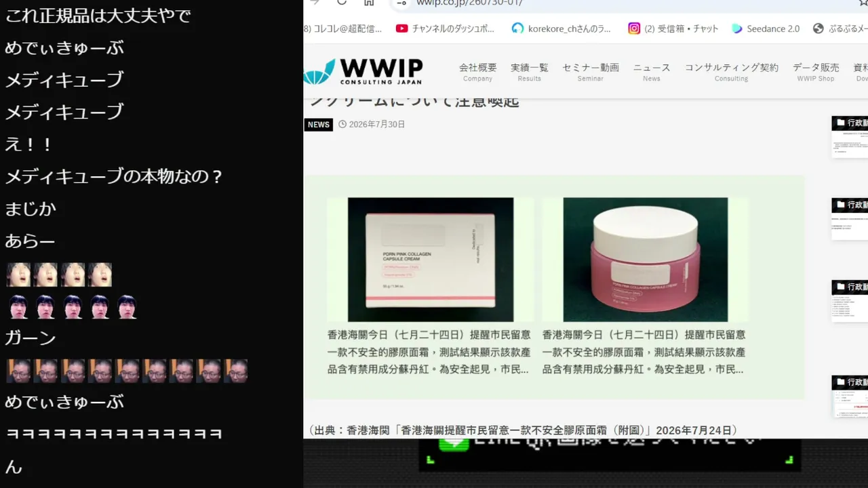This screenshot has height=488, width=868.
Task: Click the 香港海關 caption under the box photo
Action: [x=429, y=352]
